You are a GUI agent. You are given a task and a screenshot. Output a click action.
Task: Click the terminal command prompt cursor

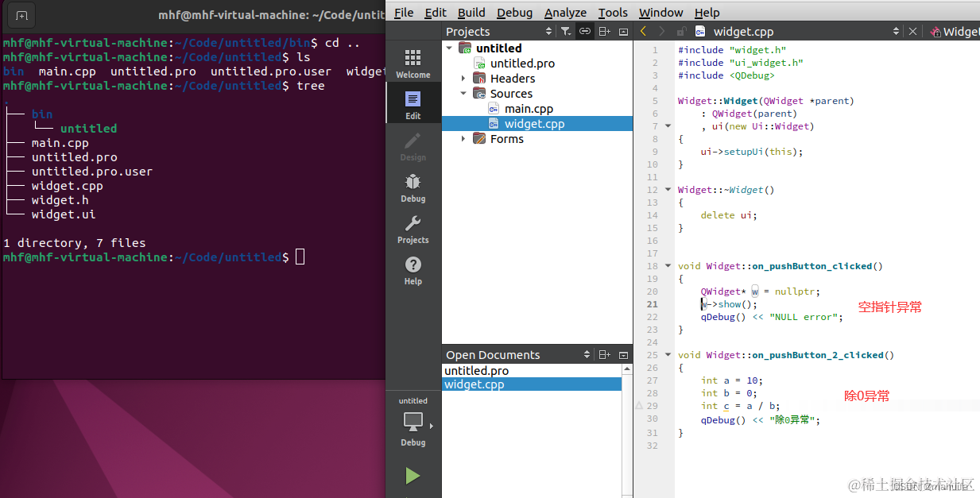[300, 257]
